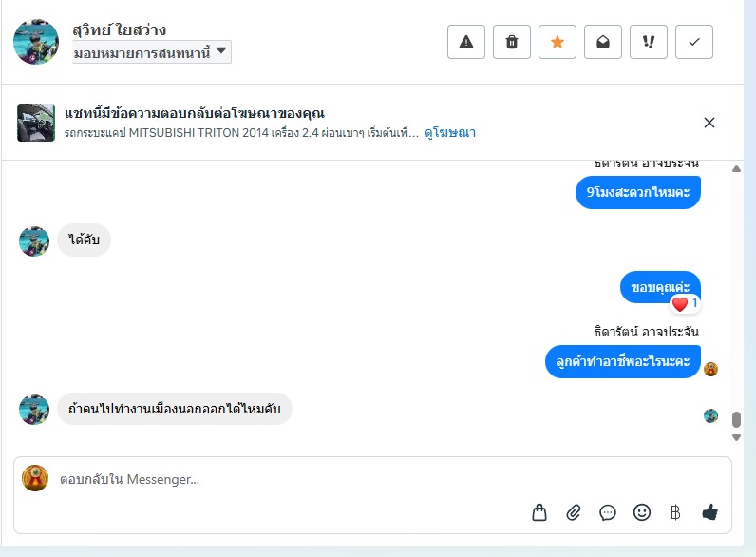
Task: Send a thumbs-up like
Action: tap(709, 513)
